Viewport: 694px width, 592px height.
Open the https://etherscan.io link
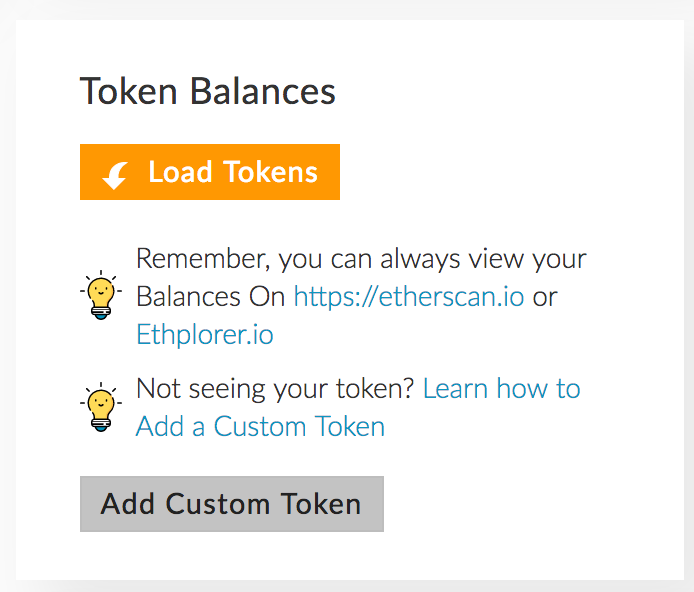click(408, 297)
